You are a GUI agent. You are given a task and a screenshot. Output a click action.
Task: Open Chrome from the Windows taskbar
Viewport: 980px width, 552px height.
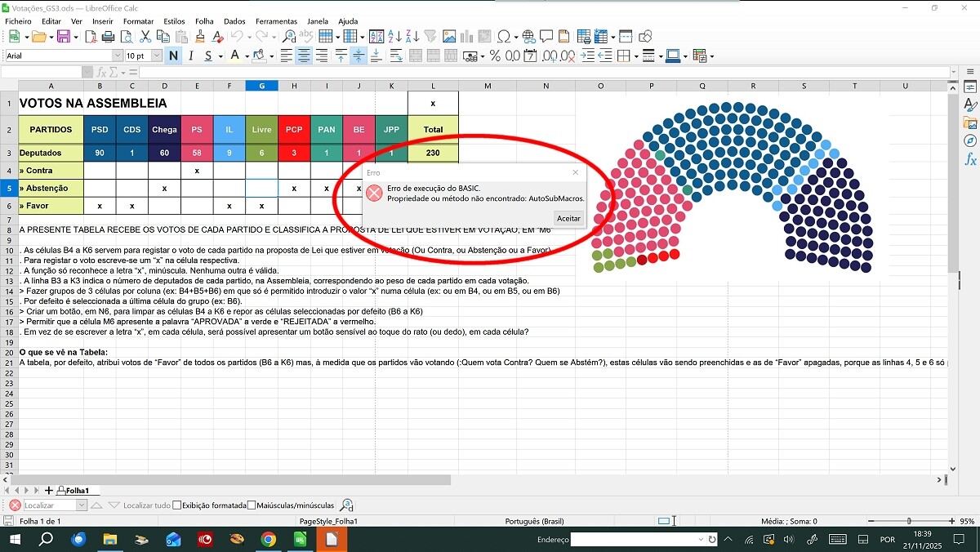[x=269, y=540]
